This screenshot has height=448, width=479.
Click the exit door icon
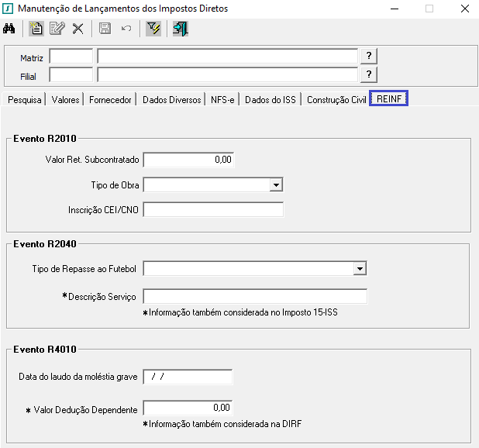(x=181, y=29)
